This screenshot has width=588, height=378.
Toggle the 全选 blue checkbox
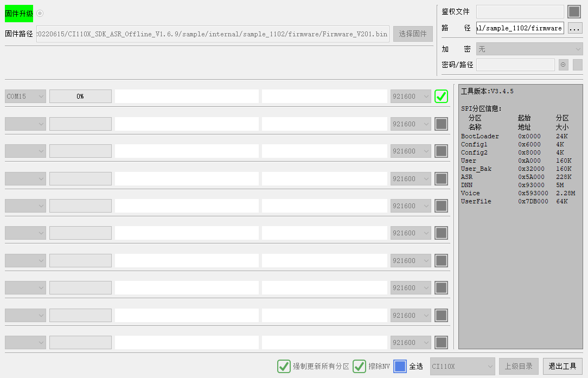[400, 367]
